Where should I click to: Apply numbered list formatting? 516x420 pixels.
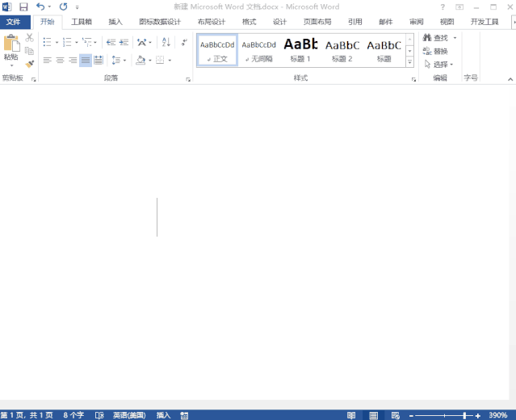[x=67, y=42]
